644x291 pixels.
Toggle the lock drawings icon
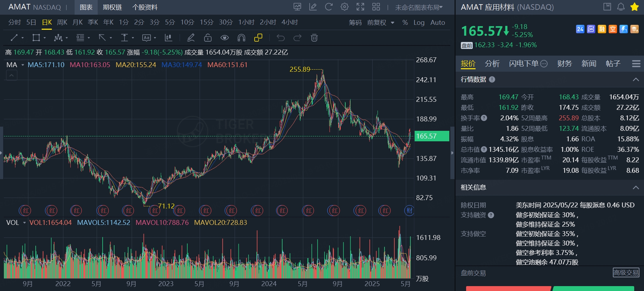pos(208,38)
